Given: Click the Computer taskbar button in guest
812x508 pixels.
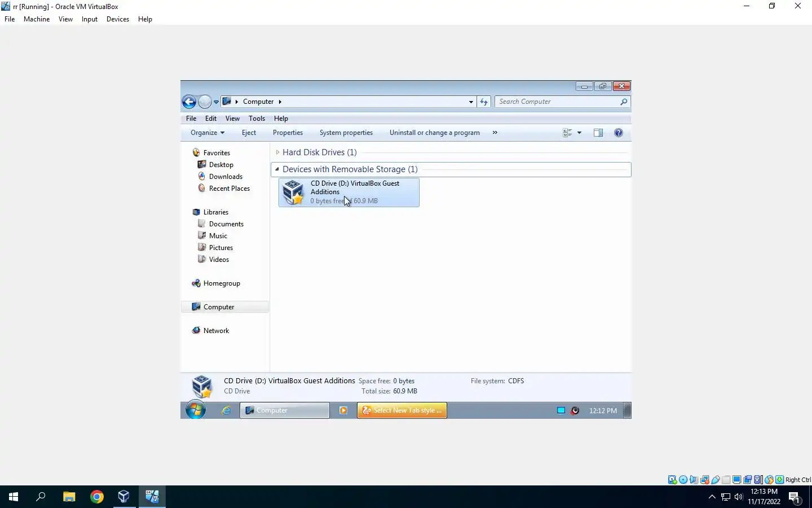Looking at the screenshot, I should click(285, 410).
